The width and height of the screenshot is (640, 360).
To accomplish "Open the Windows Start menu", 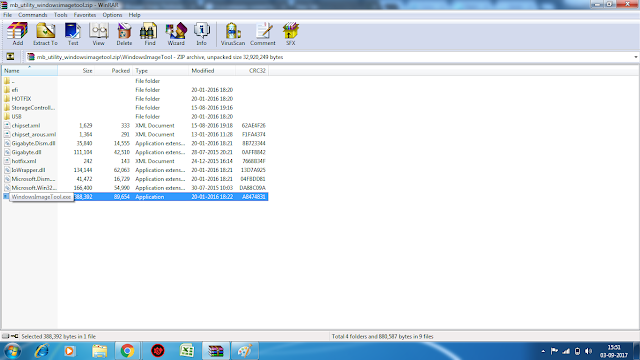I will (12, 351).
